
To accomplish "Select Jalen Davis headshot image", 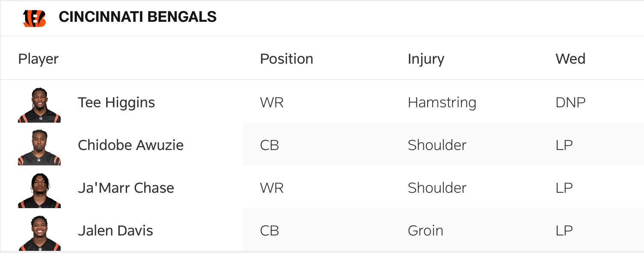I will [x=39, y=233].
